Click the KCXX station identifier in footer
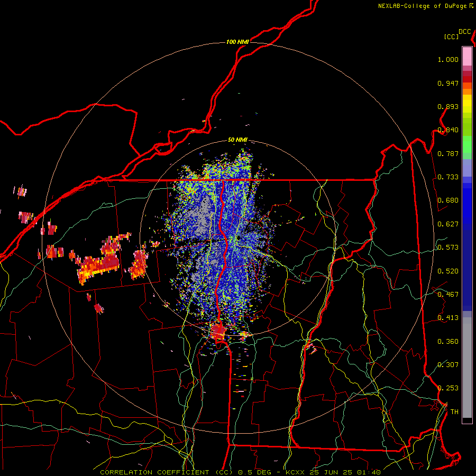This screenshot has width=476, height=476. click(x=295, y=472)
